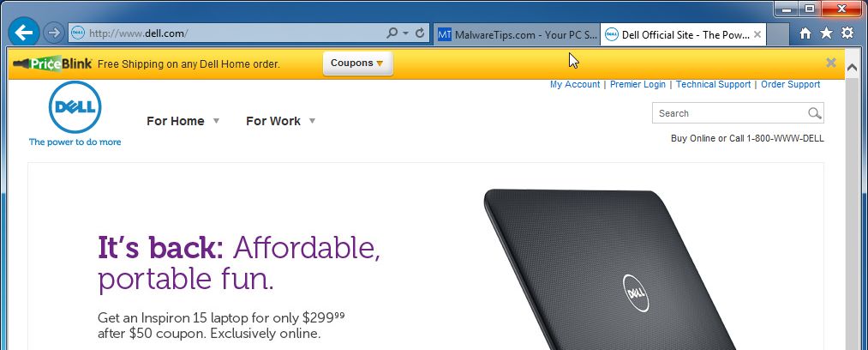Expand the Coupons dropdown

(x=357, y=63)
